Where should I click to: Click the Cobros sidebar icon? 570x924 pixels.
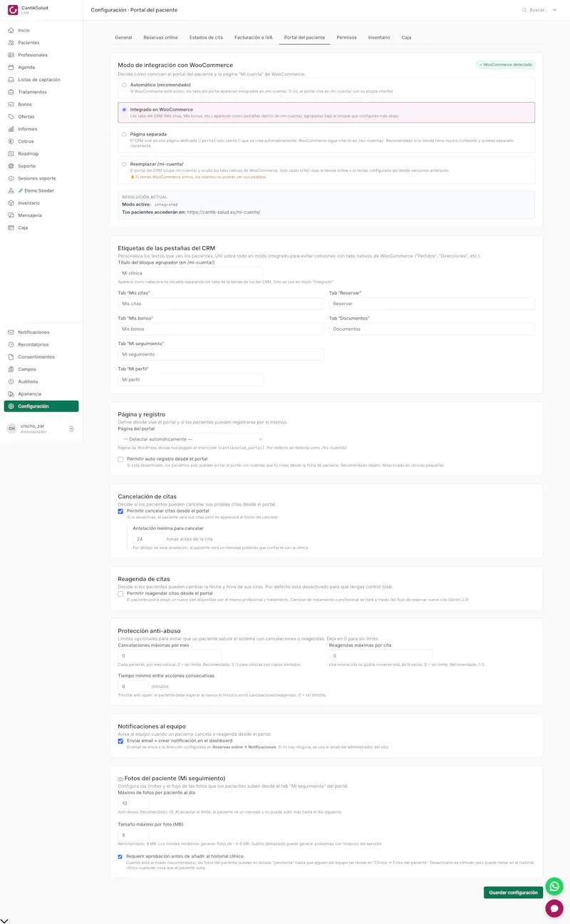point(11,141)
